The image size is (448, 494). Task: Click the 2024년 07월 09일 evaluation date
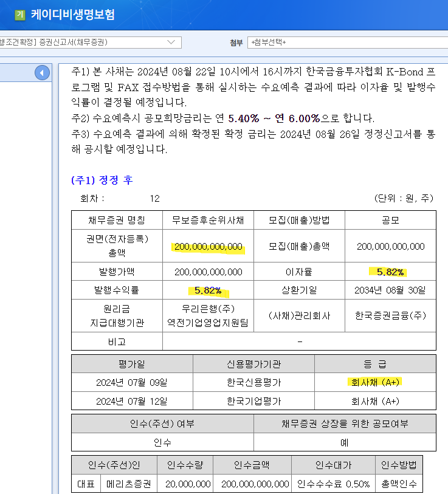pyautogui.click(x=132, y=382)
